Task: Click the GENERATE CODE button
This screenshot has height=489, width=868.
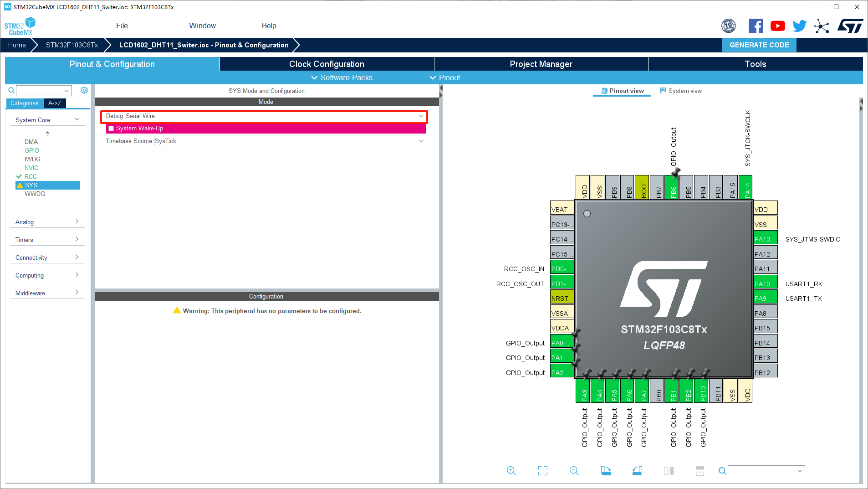Action: (x=759, y=45)
